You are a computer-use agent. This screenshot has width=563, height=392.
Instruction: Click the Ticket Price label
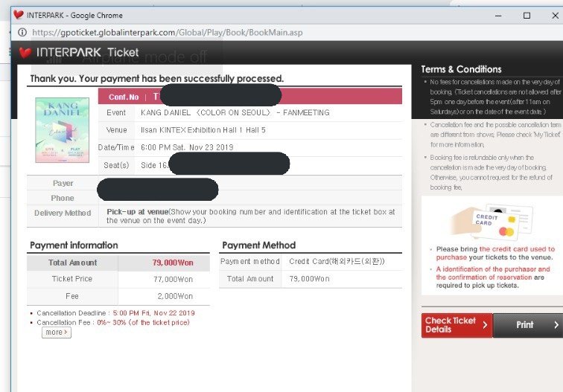tap(72, 279)
